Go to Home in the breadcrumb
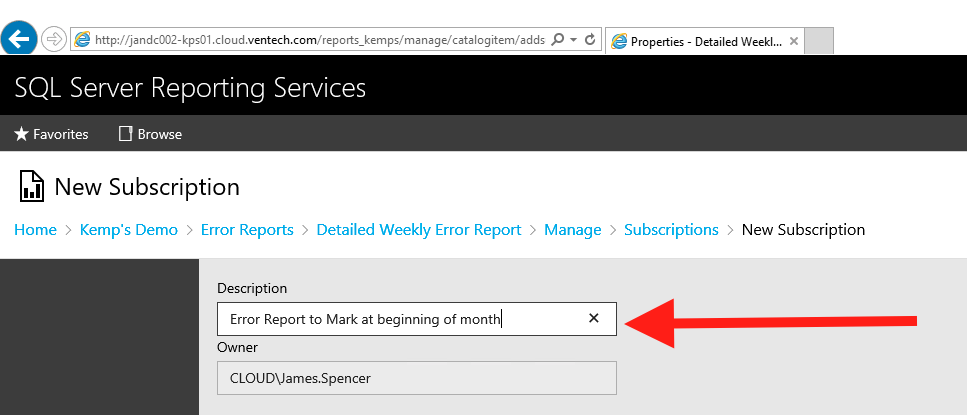 pos(35,230)
